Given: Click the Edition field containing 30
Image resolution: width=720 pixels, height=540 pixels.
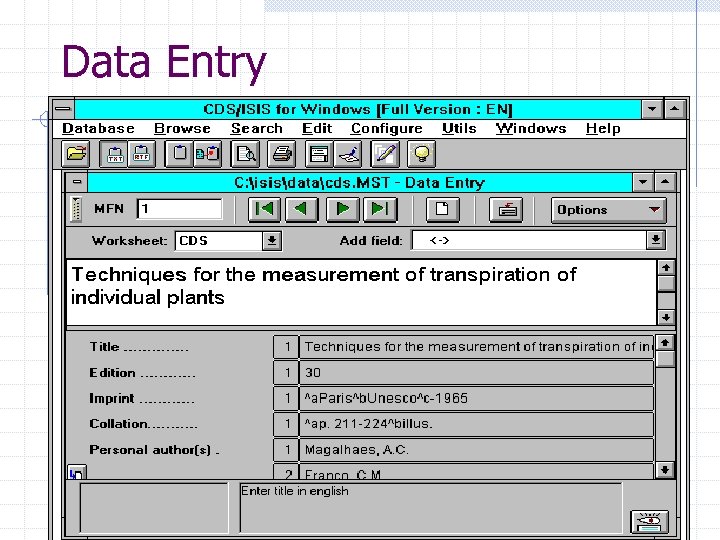Looking at the screenshot, I should point(476,372).
